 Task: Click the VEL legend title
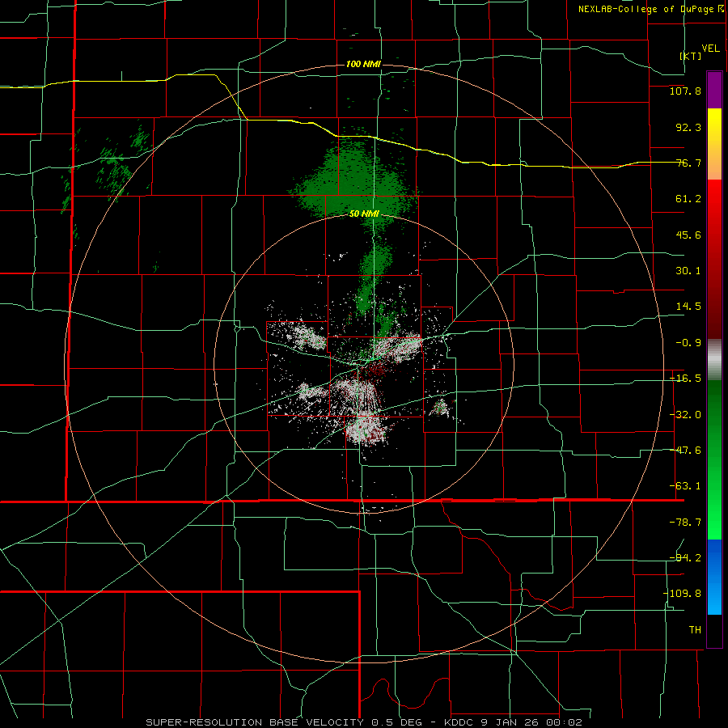point(710,49)
